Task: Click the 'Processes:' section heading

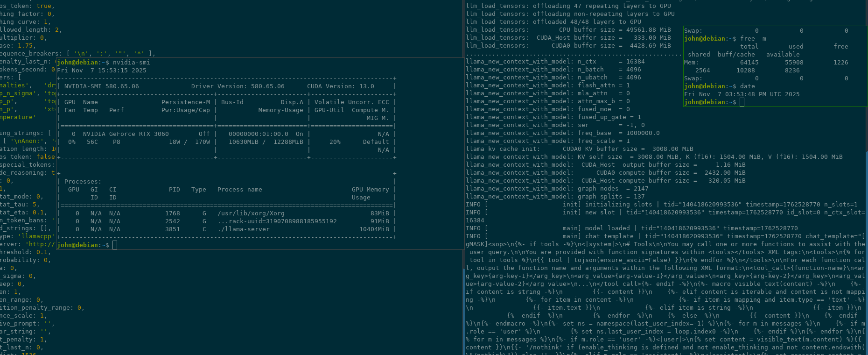Action: [83, 182]
